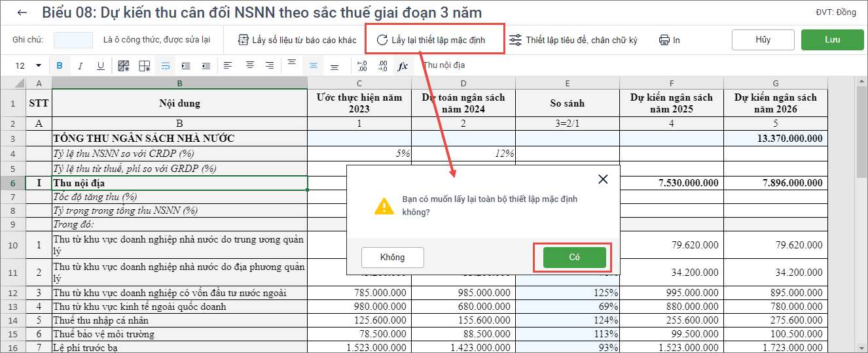Confirm by clicking the 'Có' button
The height and width of the screenshot is (353, 868).
[x=574, y=257]
